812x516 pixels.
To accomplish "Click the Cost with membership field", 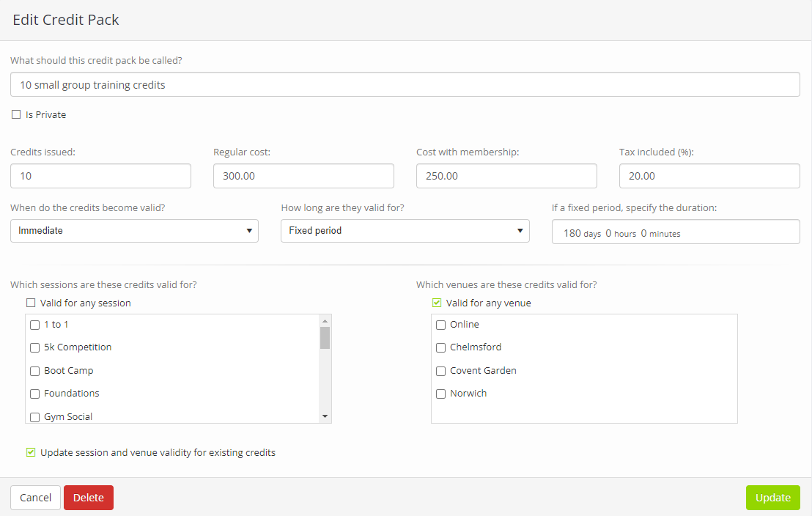I will tap(506, 176).
